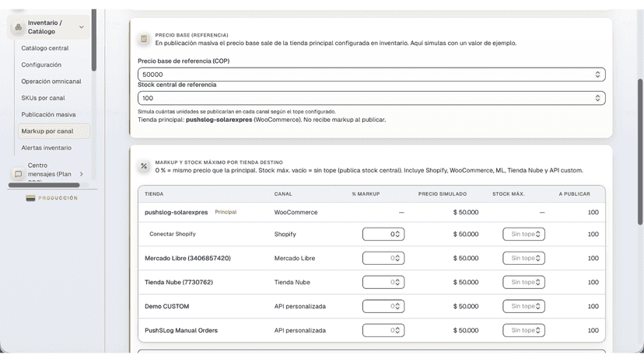The width and height of the screenshot is (644, 362).
Task: Click Mercado Libre (3406857420) store name
Action: (x=187, y=258)
